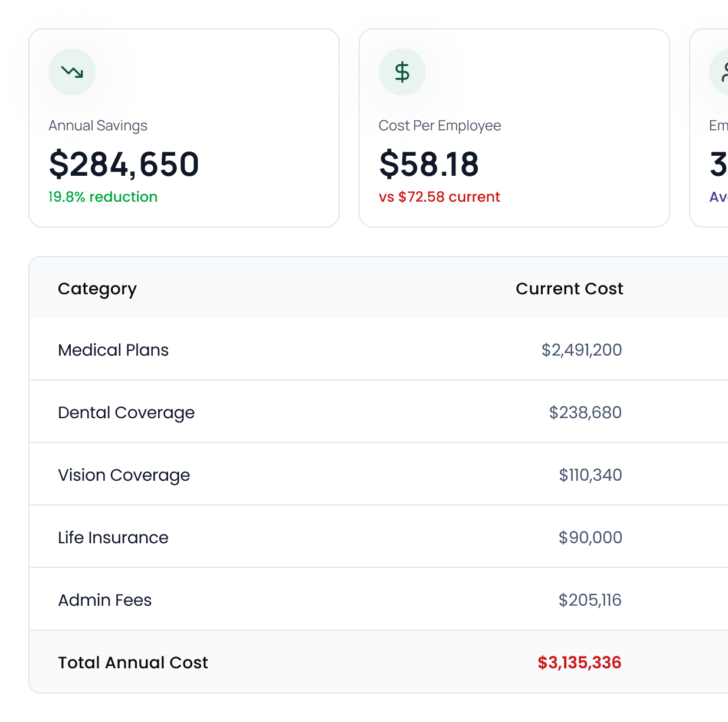Click the 19.8% reduction text

coord(103,197)
